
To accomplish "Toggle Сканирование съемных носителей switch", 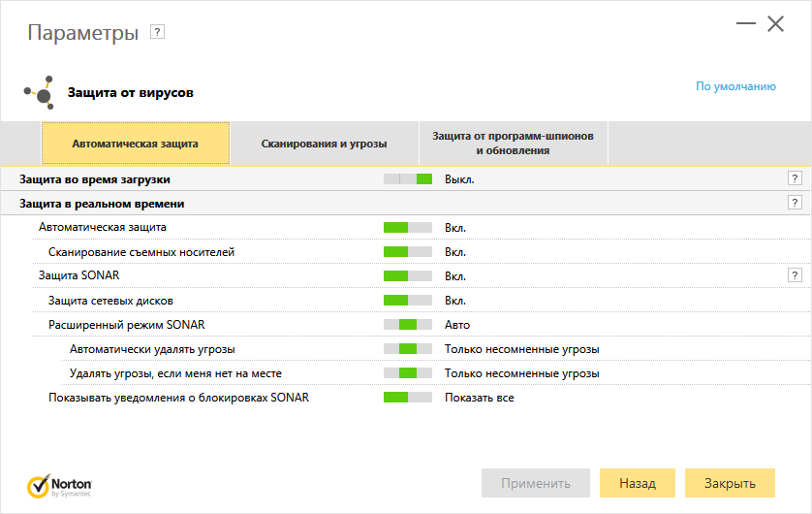I will tap(407, 252).
